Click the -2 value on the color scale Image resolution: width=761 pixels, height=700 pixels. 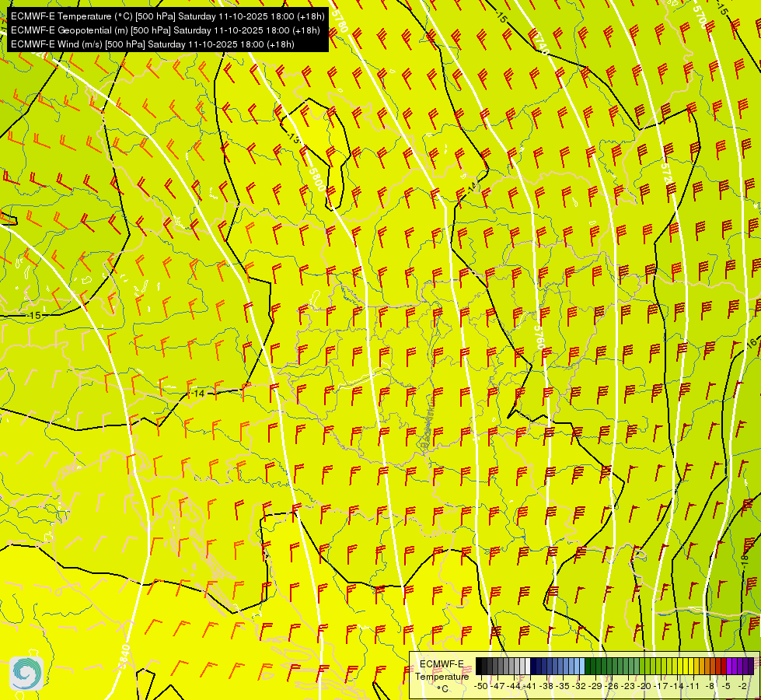742,686
